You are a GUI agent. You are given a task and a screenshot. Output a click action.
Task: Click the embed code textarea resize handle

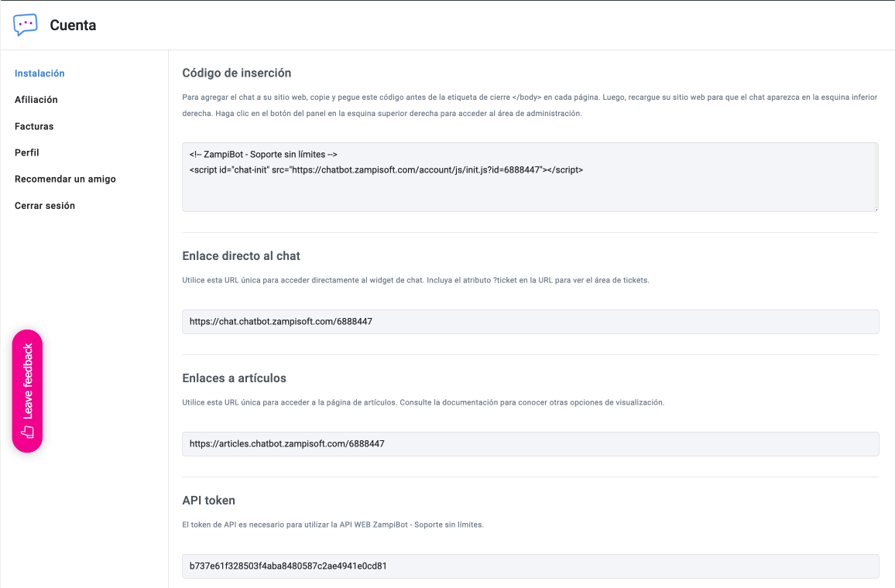point(875,208)
